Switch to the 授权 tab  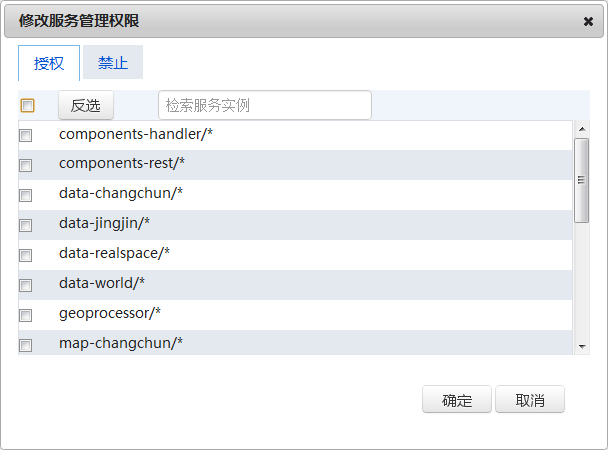click(x=49, y=63)
